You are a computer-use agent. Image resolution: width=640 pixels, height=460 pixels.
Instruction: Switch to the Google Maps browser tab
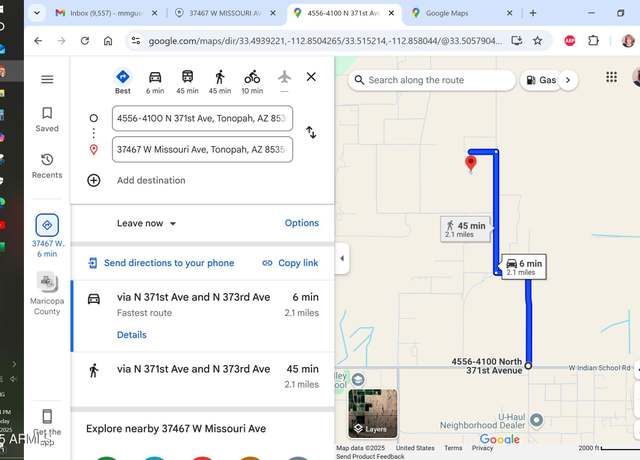(461, 13)
